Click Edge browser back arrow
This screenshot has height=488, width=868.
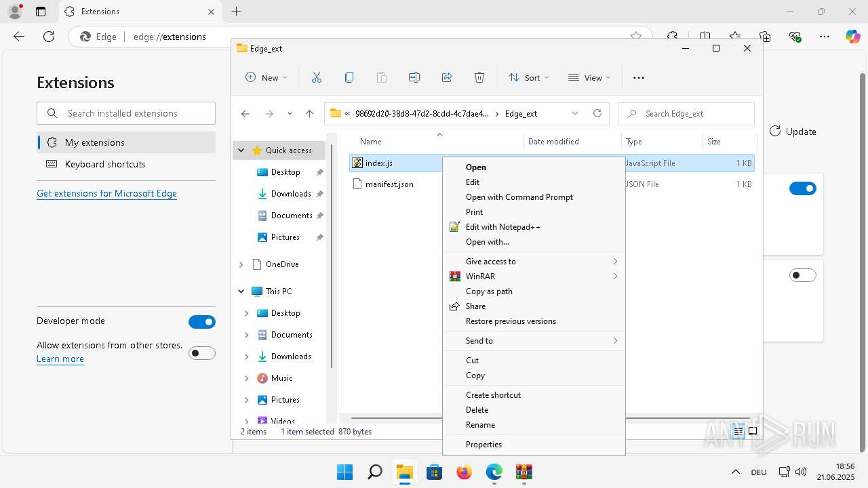19,37
